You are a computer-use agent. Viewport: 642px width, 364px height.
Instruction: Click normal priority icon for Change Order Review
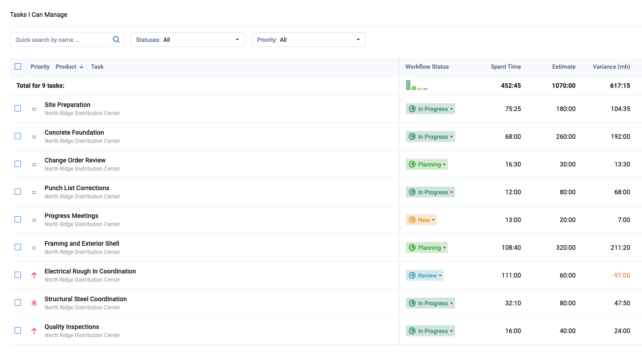[34, 165]
